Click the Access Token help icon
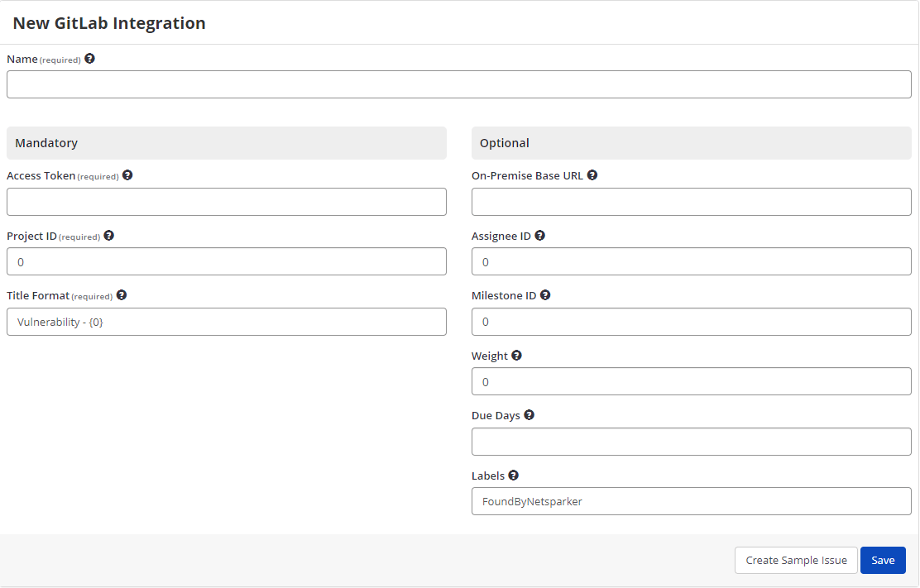This screenshot has height=588, width=920. coord(127,174)
